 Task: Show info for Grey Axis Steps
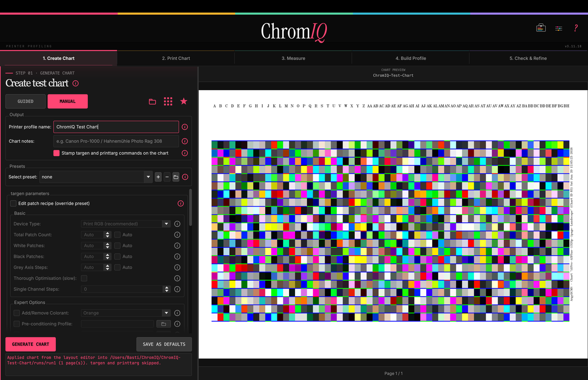pyautogui.click(x=177, y=267)
